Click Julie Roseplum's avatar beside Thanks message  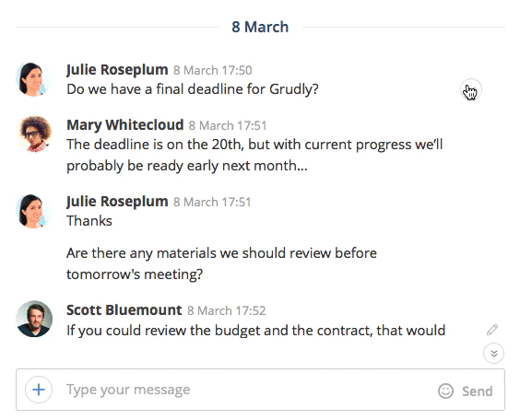[x=33, y=211]
